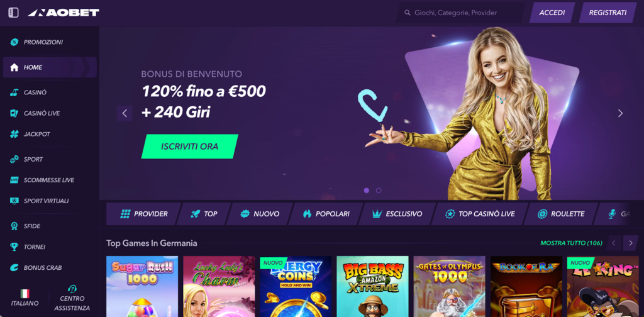This screenshot has height=317, width=644.
Task: Select the Casinò cherry icon
Action: [x=14, y=92]
